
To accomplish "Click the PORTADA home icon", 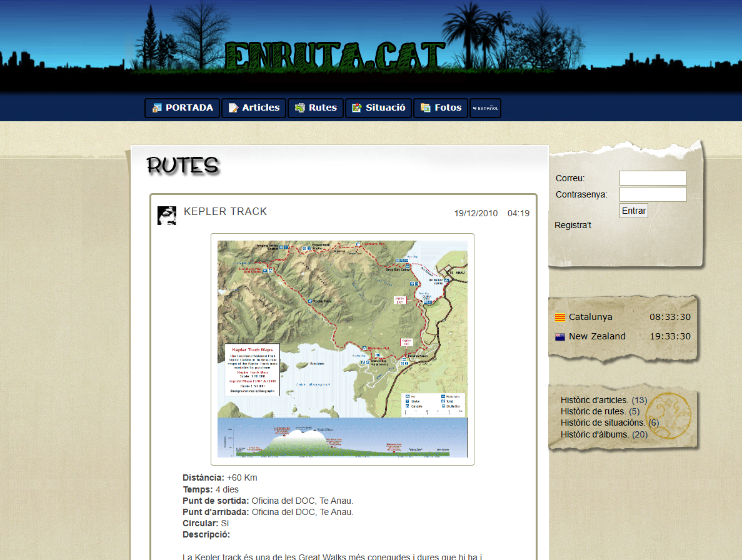I will click(x=157, y=108).
